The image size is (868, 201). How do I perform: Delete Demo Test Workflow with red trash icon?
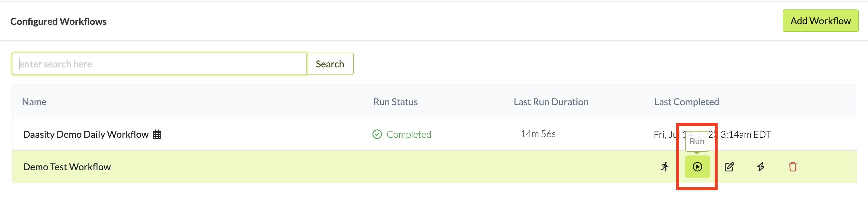(x=793, y=167)
